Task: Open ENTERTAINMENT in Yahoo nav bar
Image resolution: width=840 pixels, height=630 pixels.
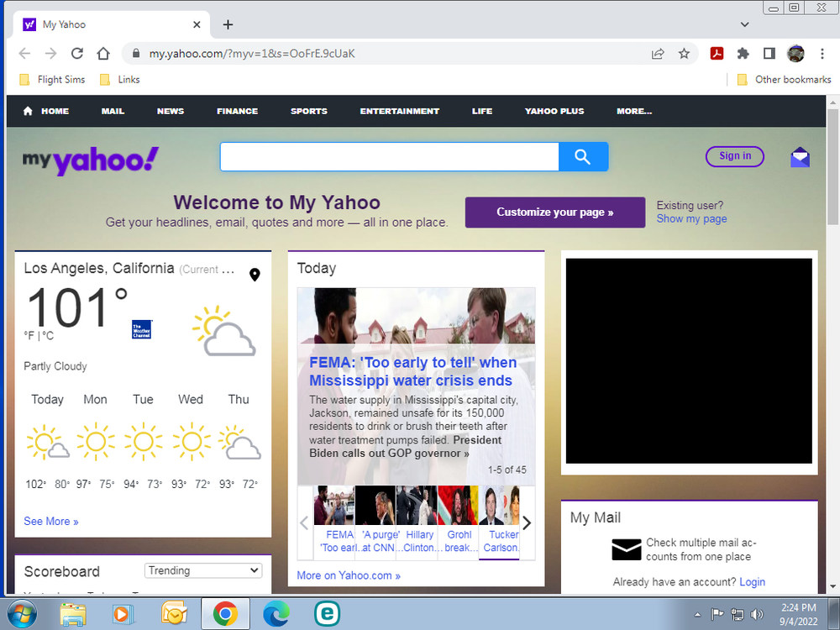Action: [400, 111]
